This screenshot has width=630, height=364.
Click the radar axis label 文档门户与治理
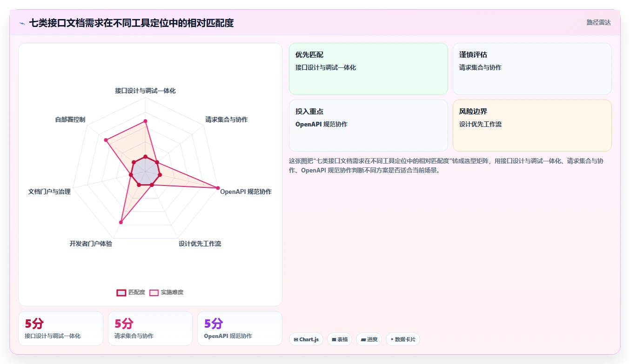pyautogui.click(x=49, y=192)
